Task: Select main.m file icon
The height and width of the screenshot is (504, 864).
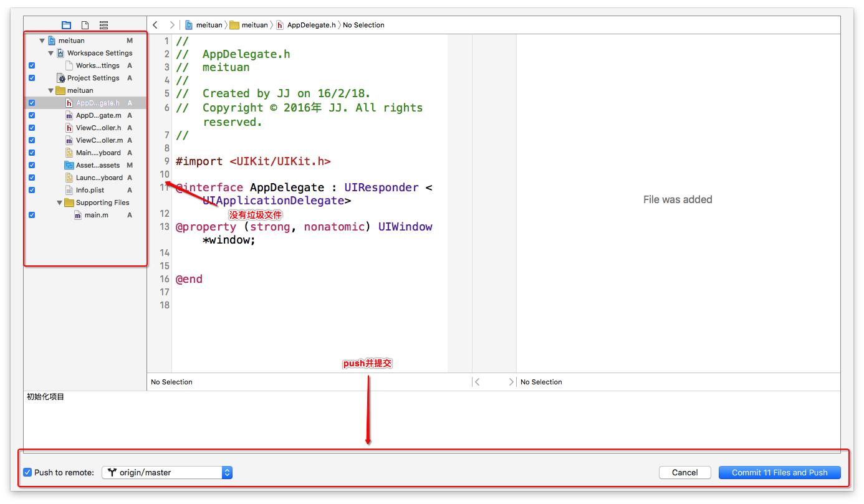Action: click(78, 215)
